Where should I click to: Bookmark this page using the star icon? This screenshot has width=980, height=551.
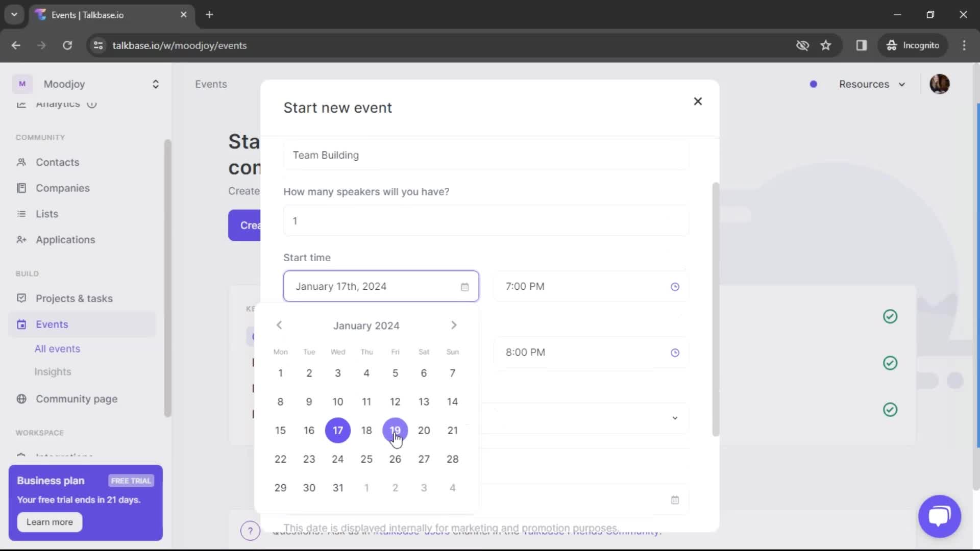click(826, 45)
